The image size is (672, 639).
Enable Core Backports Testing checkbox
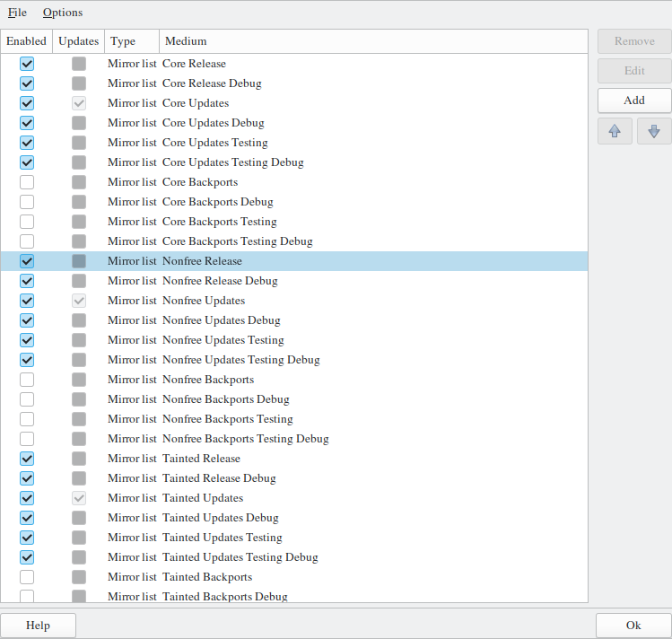click(27, 222)
